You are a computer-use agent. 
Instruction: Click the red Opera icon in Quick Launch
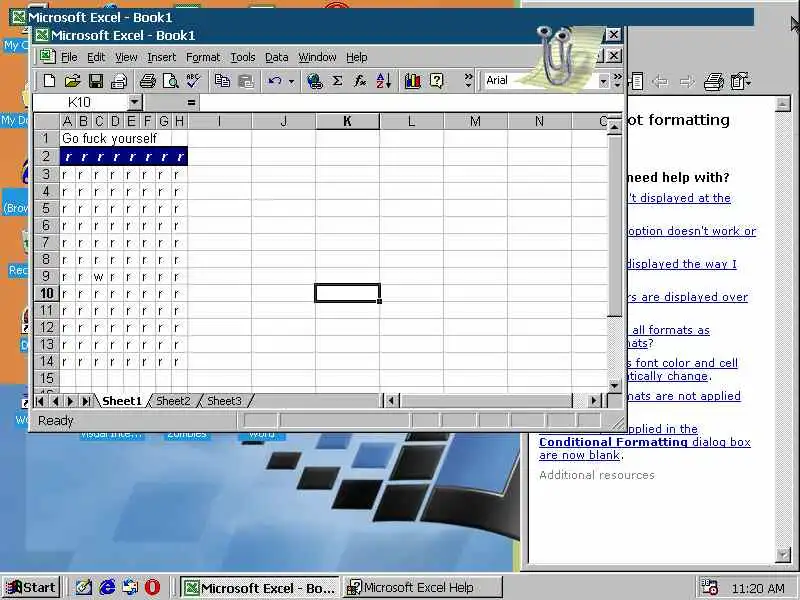pyautogui.click(x=152, y=587)
